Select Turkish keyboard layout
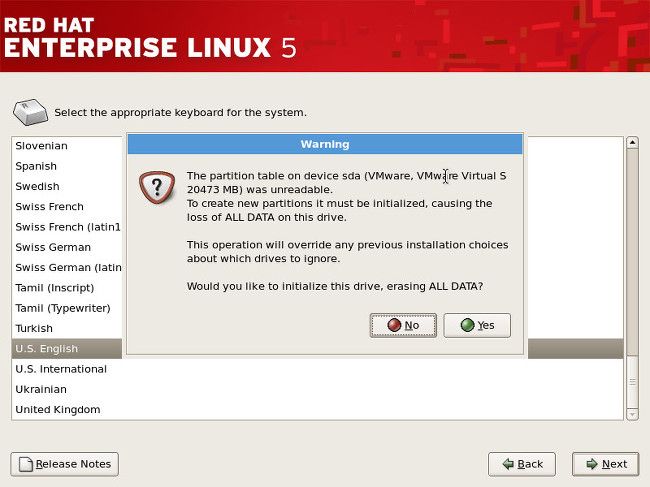The width and height of the screenshot is (650, 487). [67, 329]
